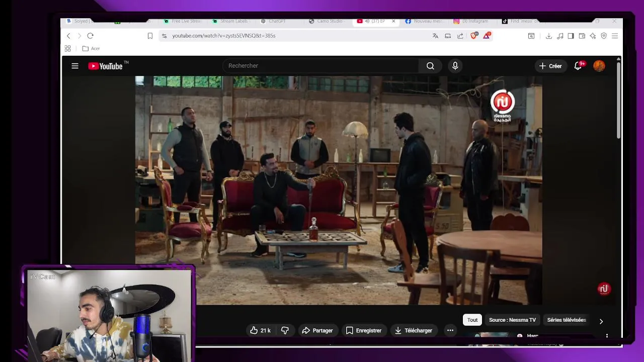This screenshot has width=644, height=362.
Task: Open more actions three-dot menu under video
Action: pos(450,330)
